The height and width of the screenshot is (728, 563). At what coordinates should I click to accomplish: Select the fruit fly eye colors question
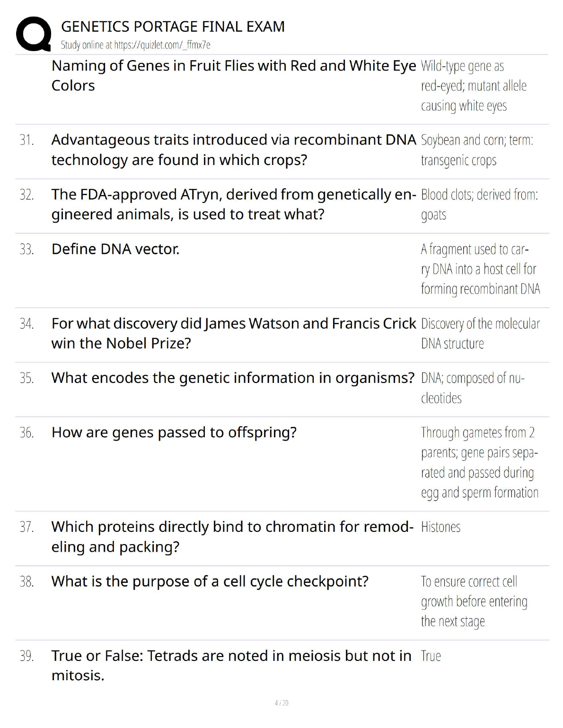pos(233,76)
